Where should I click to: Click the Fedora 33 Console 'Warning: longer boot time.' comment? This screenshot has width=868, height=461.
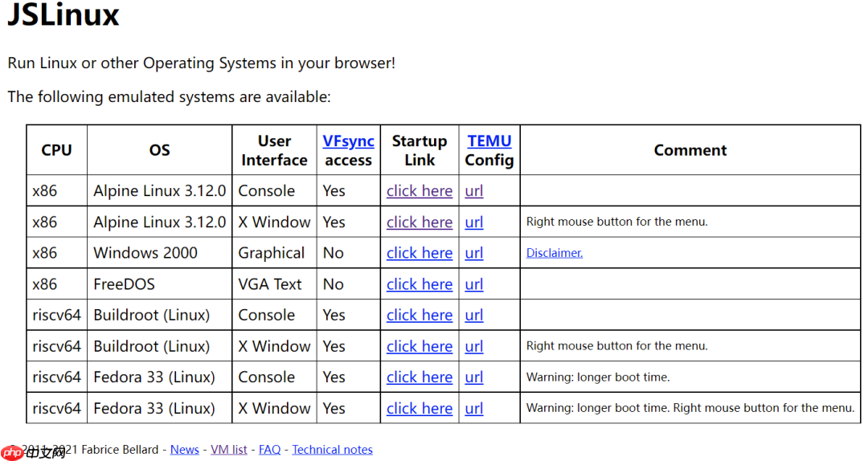(x=598, y=377)
